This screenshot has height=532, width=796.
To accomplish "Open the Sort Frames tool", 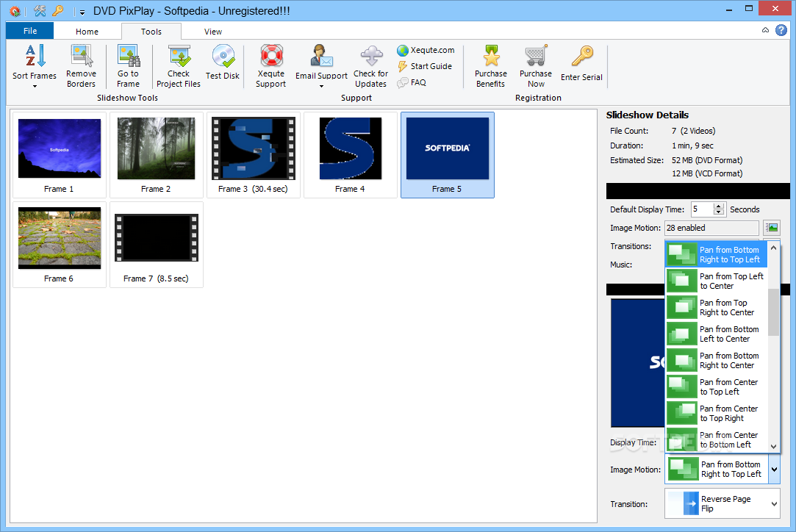I will tap(35, 62).
